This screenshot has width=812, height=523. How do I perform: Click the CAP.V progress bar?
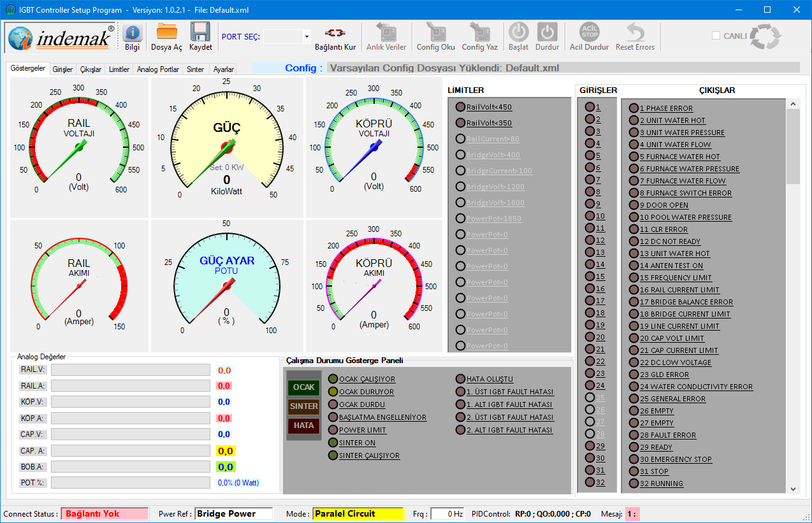tap(131, 434)
